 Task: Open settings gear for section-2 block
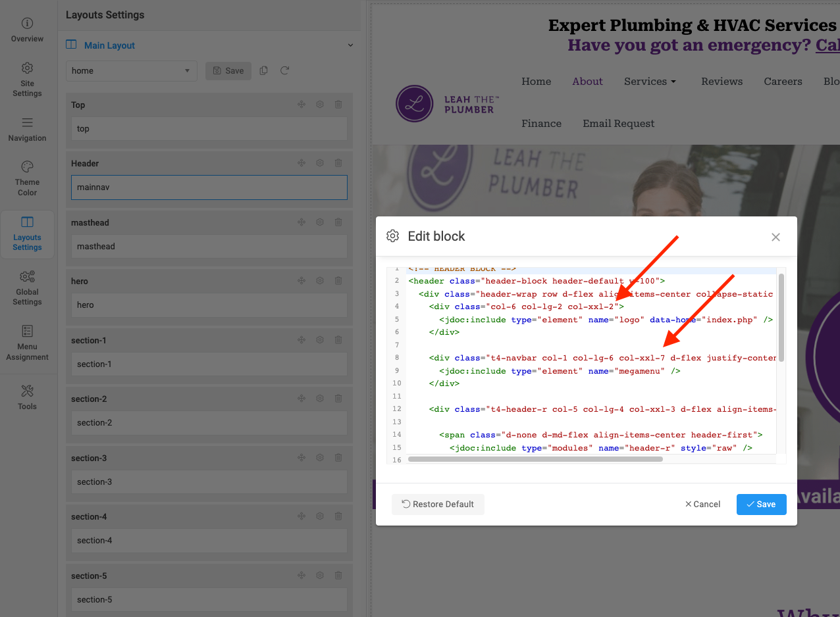click(320, 399)
